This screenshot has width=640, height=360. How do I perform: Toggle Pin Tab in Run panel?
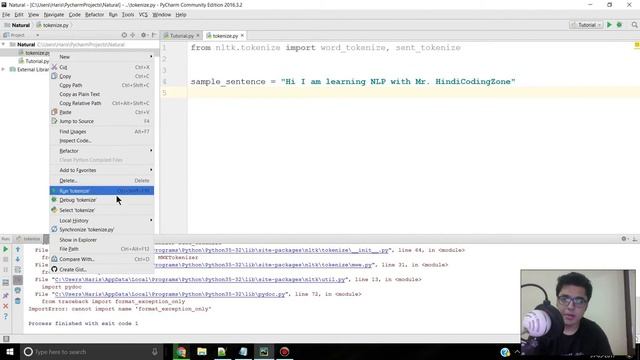tap(6, 295)
